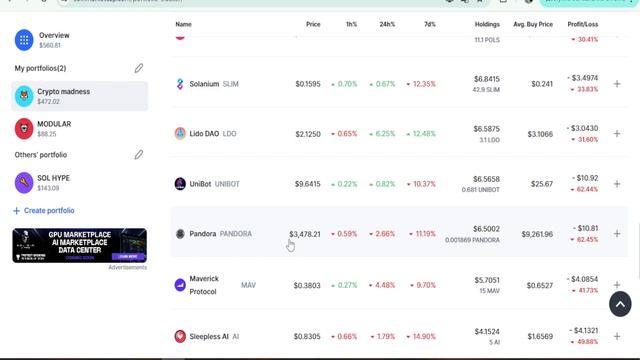Click Sleepless AI price $0.8305
640x360 pixels.
307,337
